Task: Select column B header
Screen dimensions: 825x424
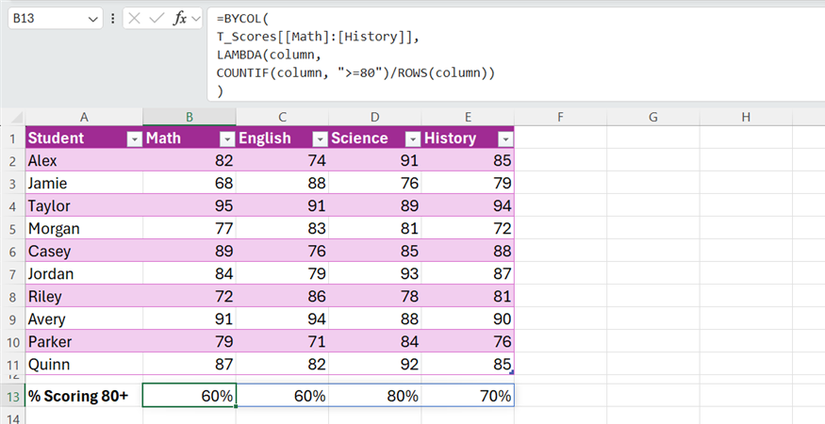Action: coord(189,117)
